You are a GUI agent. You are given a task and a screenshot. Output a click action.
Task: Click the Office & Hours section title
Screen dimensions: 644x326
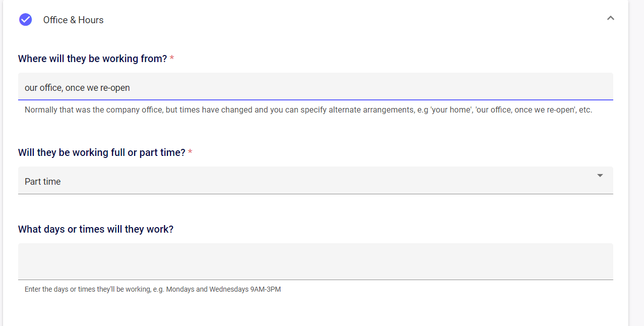pos(73,20)
